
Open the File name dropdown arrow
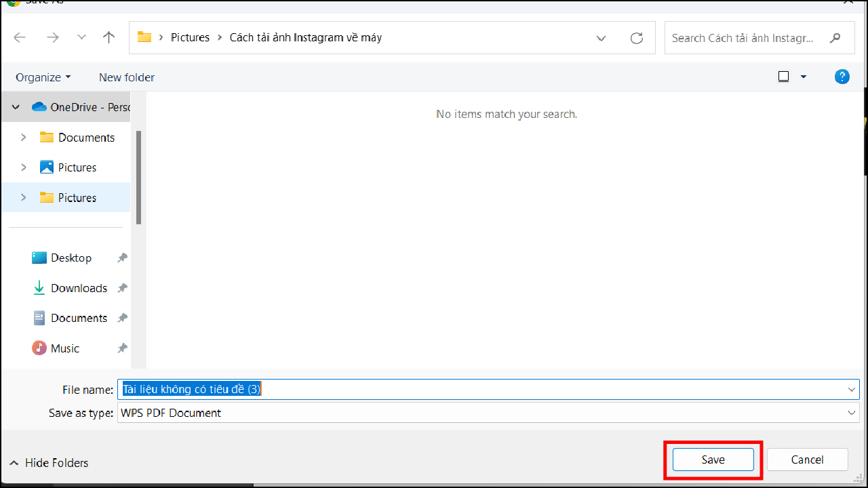click(852, 389)
